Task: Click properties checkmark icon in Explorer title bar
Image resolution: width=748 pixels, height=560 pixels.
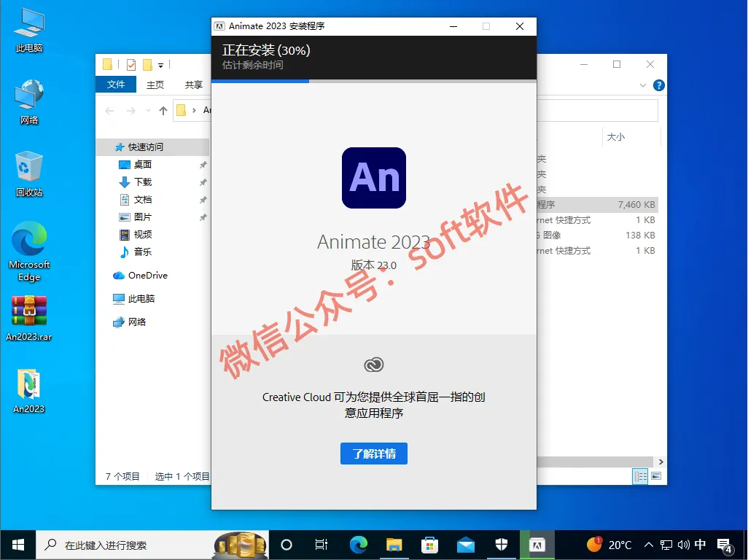Action: click(131, 64)
